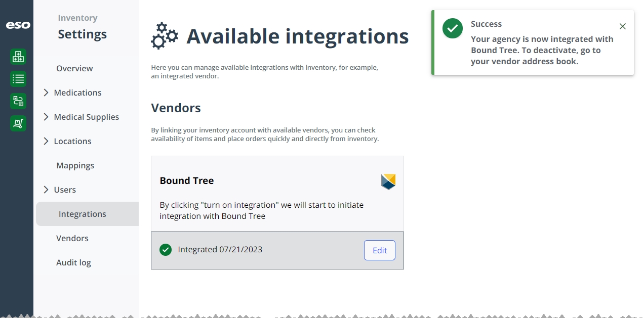Open the transfer boxes icon in the left rail
Screen dimensions: 644x318
[x=18, y=101]
